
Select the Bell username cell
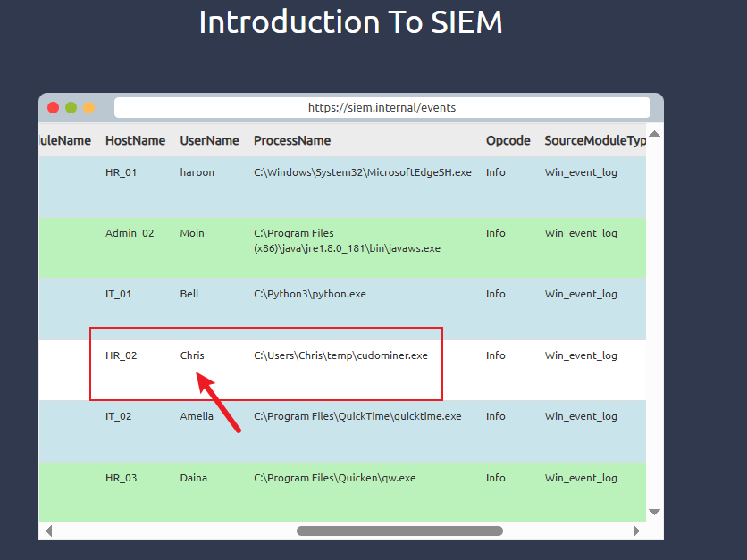(x=189, y=294)
